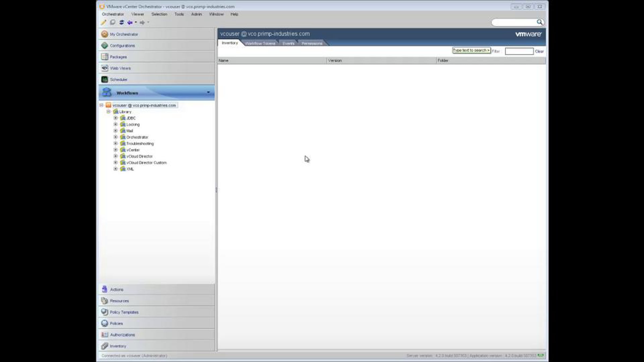Screen dimensions: 644x362
Task: Open the My Orchestrator view
Action: pos(156,34)
